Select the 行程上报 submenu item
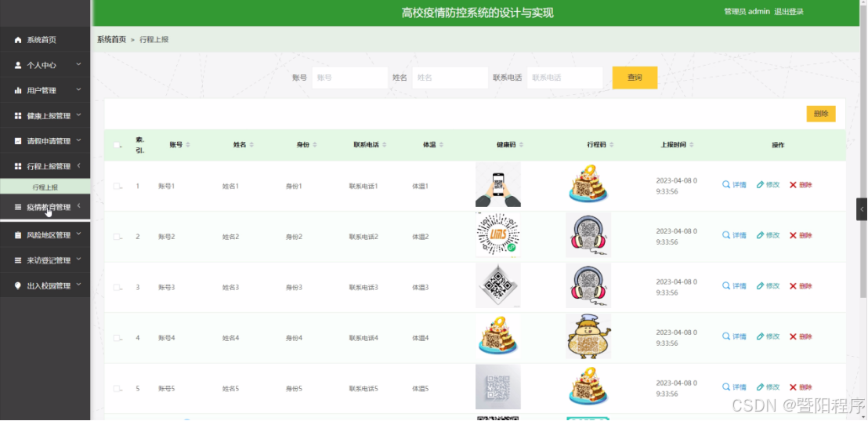Viewport: 868px width, 421px height. click(x=45, y=187)
